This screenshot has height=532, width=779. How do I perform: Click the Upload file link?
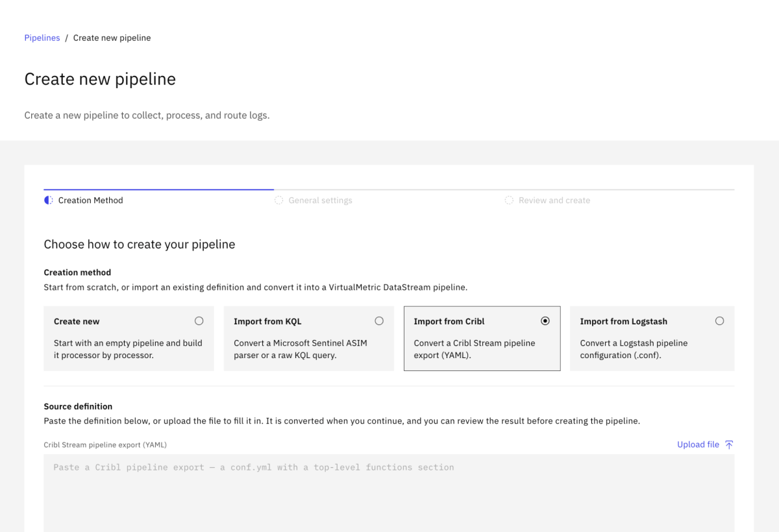pos(698,444)
